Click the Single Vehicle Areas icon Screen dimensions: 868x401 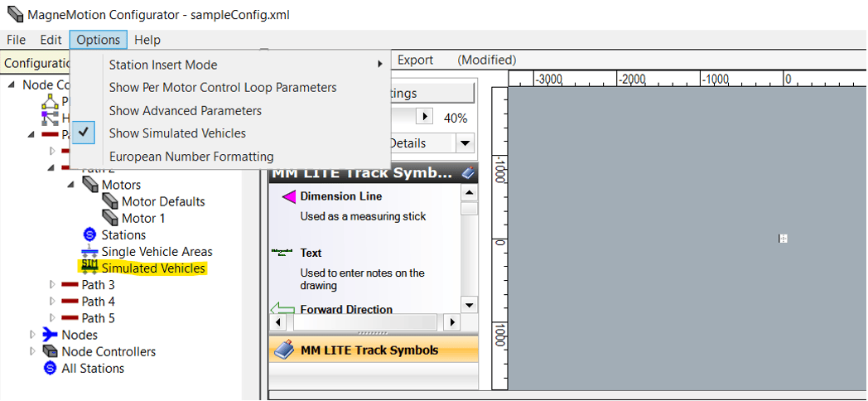(89, 252)
